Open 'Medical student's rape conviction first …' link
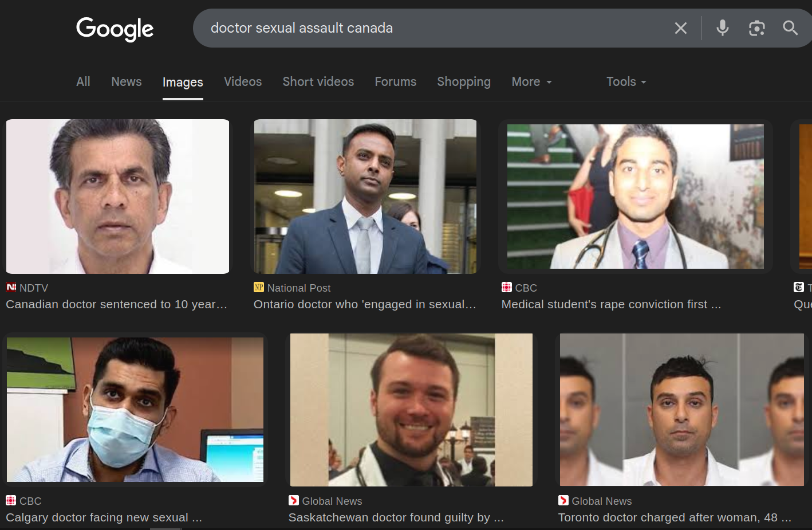 (612, 304)
